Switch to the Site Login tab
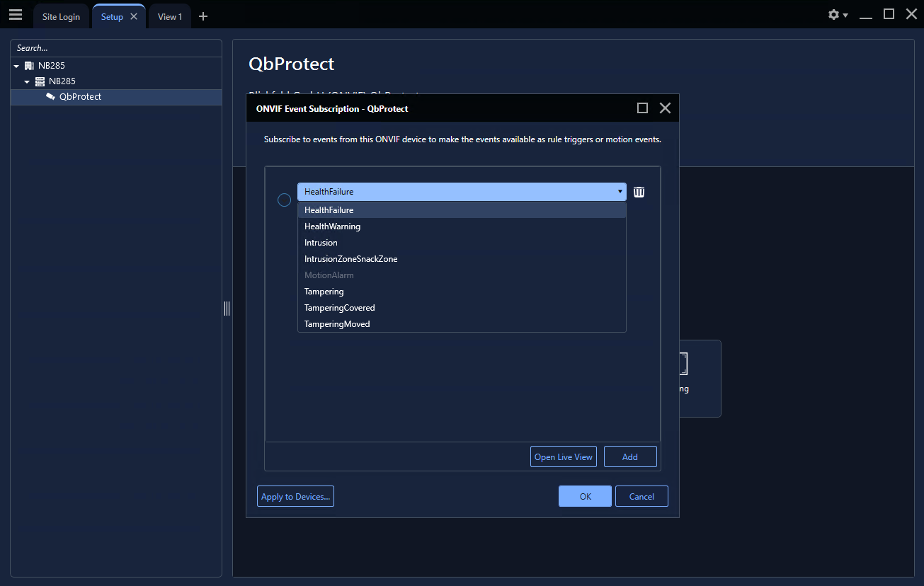Viewport: 924px width, 586px height. [x=61, y=17]
